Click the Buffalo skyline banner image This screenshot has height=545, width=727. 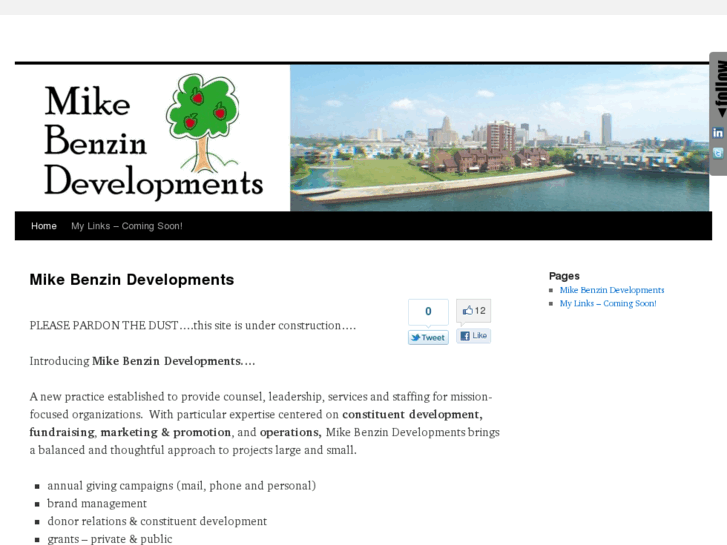[499, 138]
